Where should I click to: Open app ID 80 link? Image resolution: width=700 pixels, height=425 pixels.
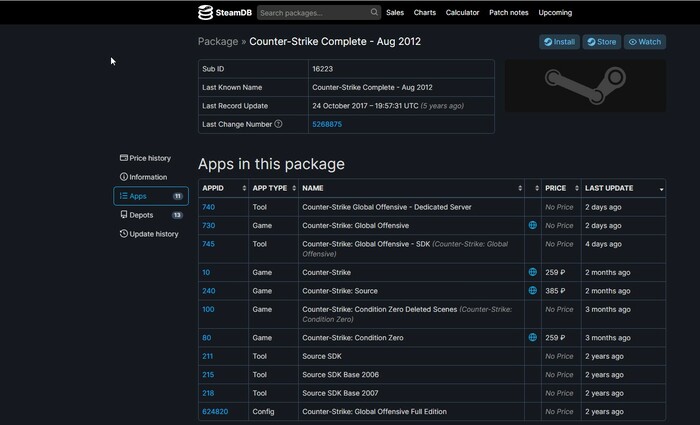206,338
